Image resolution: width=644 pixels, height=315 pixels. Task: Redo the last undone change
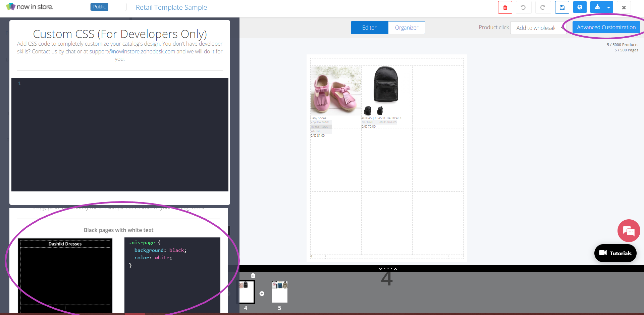(542, 7)
